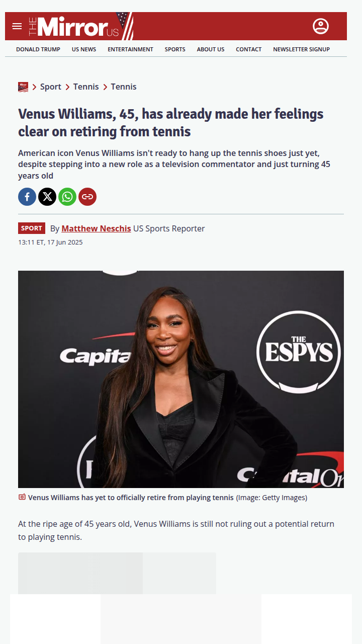
Task: Click the first Tennis breadcrumb link
Action: pos(86,87)
